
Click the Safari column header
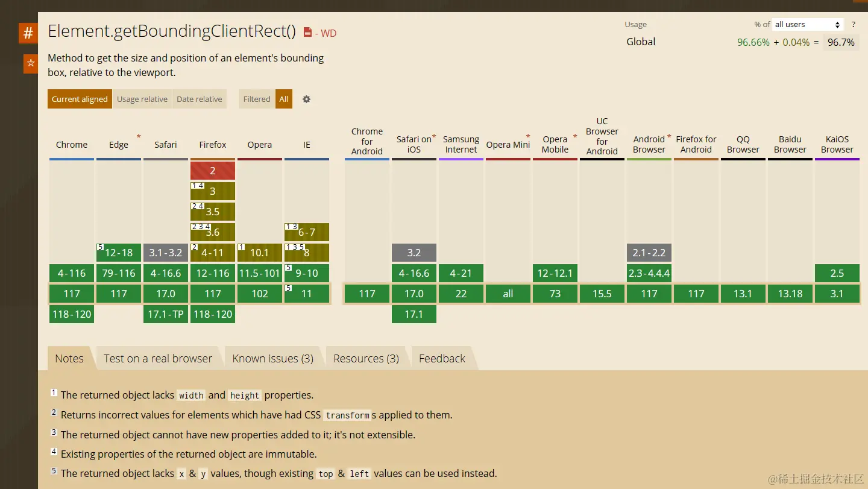click(x=166, y=145)
